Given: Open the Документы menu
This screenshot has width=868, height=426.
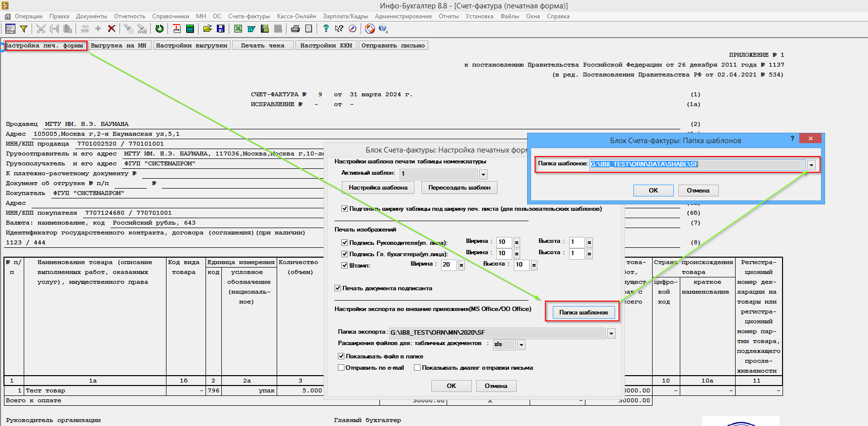Looking at the screenshot, I should click(91, 16).
